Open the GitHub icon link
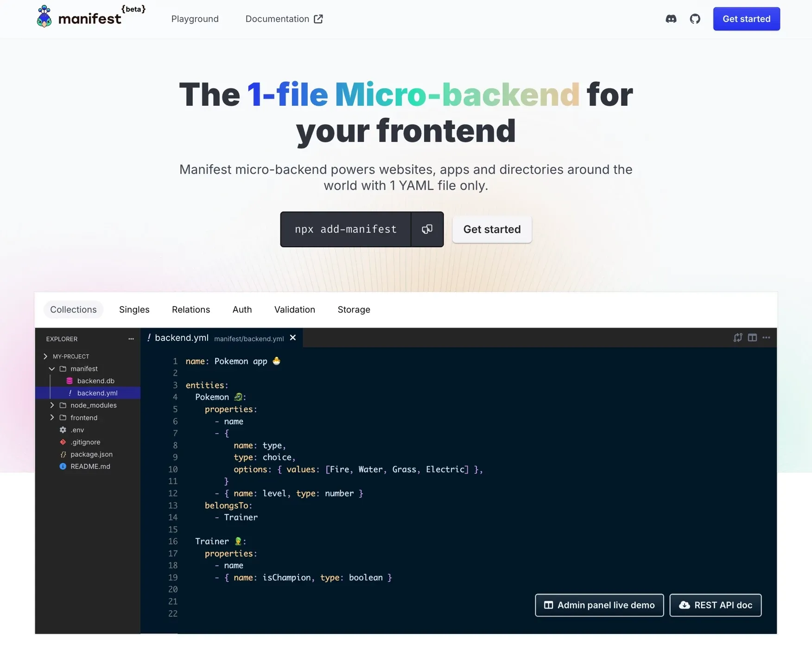This screenshot has height=658, width=812. pyautogui.click(x=695, y=19)
